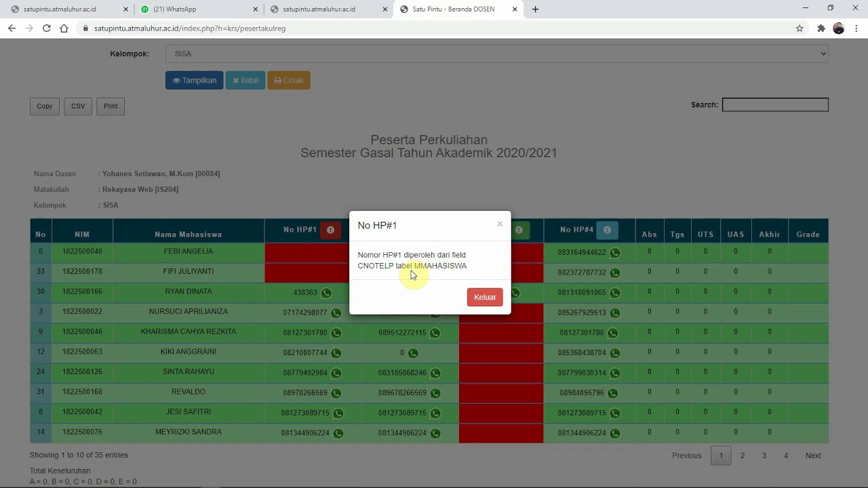Viewport: 868px width, 488px height.
Task: Click the Previous pagination link
Action: [x=686, y=455]
